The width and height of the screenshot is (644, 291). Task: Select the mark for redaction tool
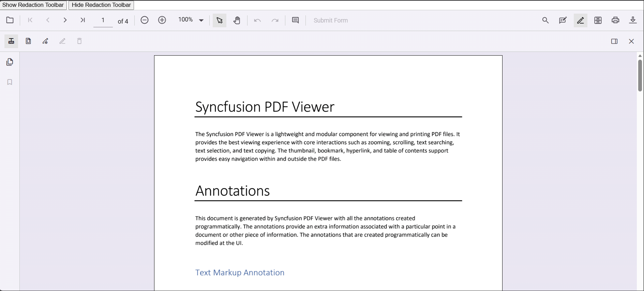tap(11, 41)
